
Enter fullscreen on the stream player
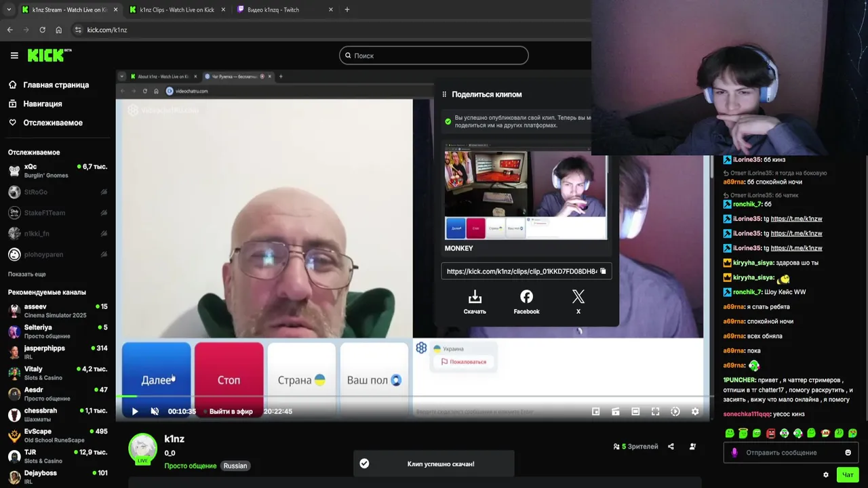tap(655, 411)
